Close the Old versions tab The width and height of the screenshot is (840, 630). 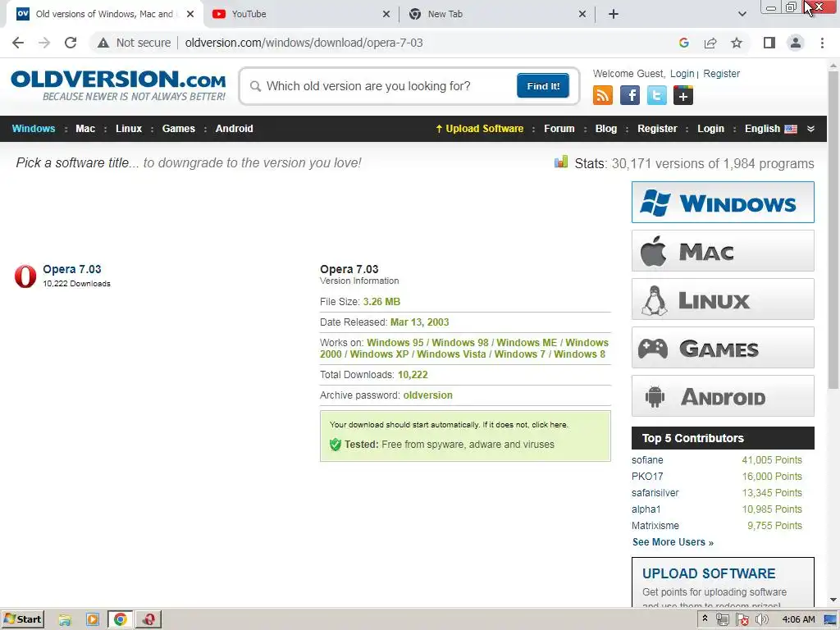(190, 14)
